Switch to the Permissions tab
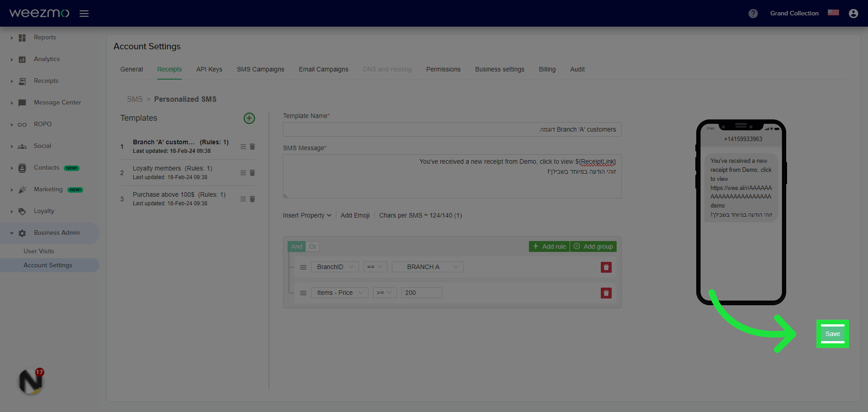 [443, 69]
